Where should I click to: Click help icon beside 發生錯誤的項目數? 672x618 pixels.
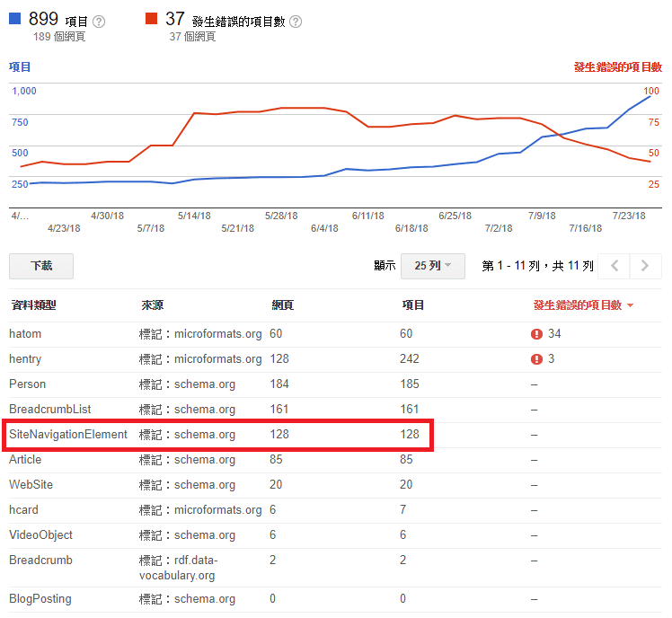click(296, 22)
